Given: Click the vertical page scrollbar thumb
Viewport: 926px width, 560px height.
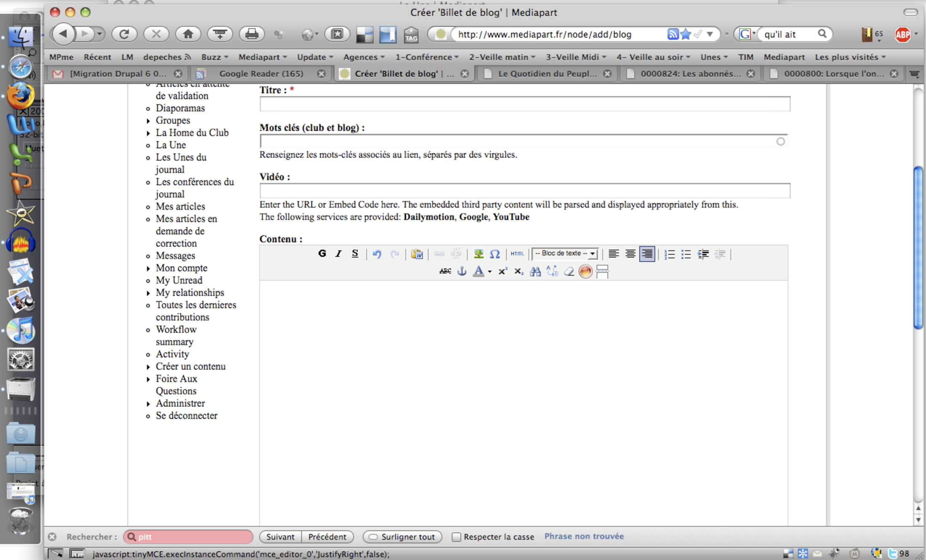Looking at the screenshot, I should pos(918,248).
